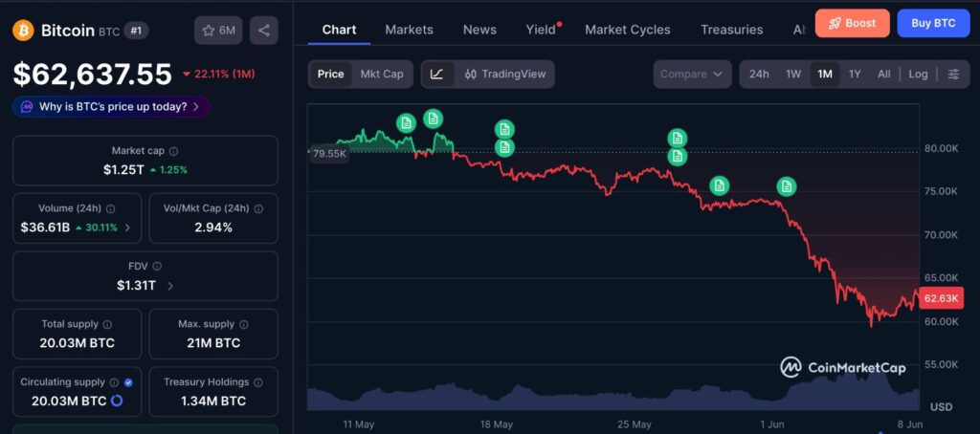Screen dimensions: 980x434
Task: Click the $62,637.55 price text
Action: tap(93, 75)
